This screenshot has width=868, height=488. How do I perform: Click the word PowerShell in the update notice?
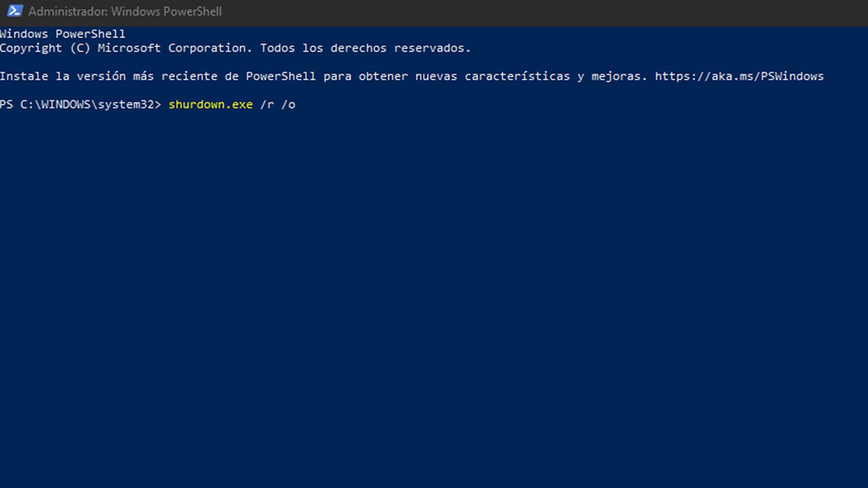pos(280,76)
